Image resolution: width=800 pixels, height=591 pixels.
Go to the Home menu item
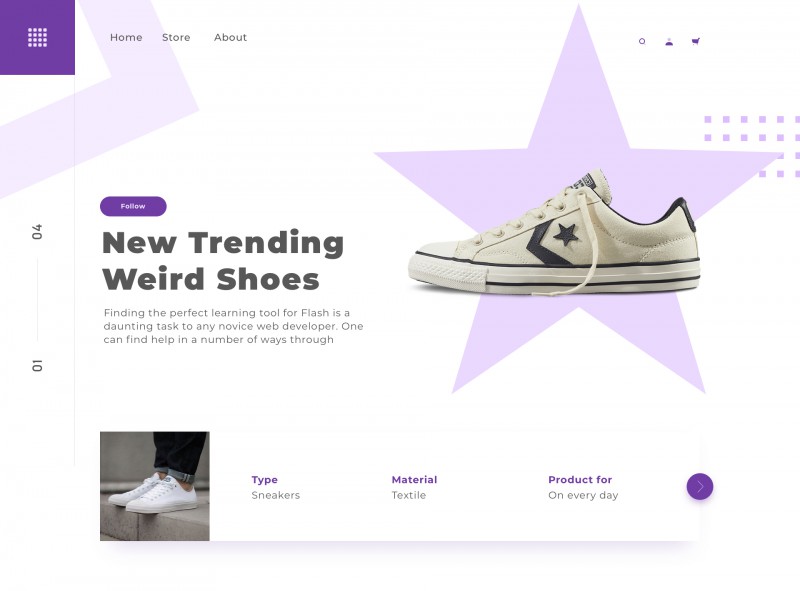pyautogui.click(x=126, y=37)
